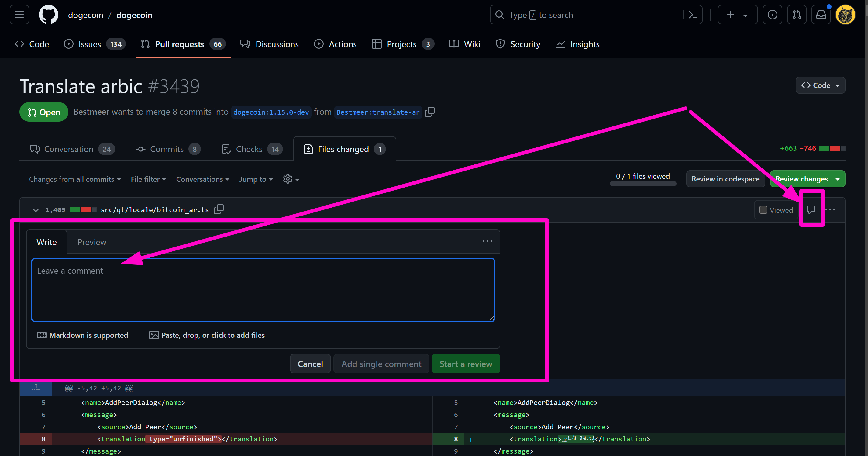Viewport: 868px width, 456px height.
Task: Open base branch dogecoin:1.15.0-dev
Action: click(x=271, y=112)
